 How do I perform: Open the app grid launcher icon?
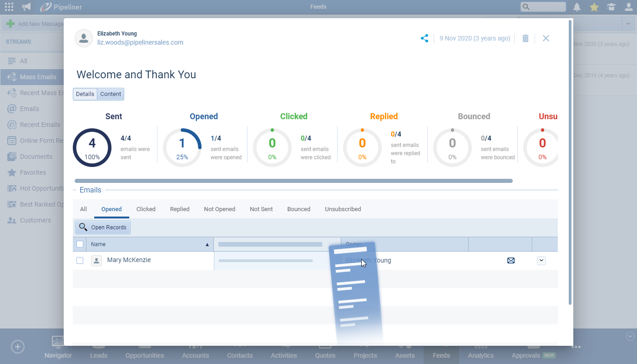pos(9,7)
